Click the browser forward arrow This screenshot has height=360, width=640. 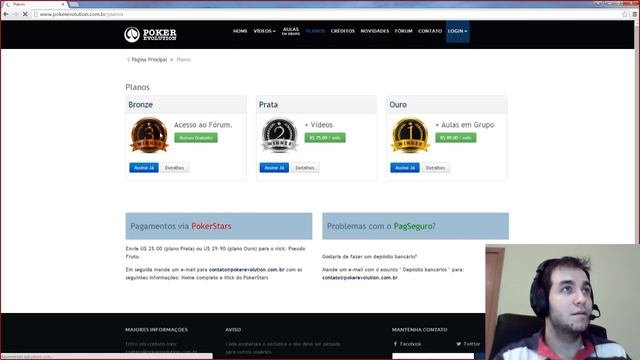(15, 14)
